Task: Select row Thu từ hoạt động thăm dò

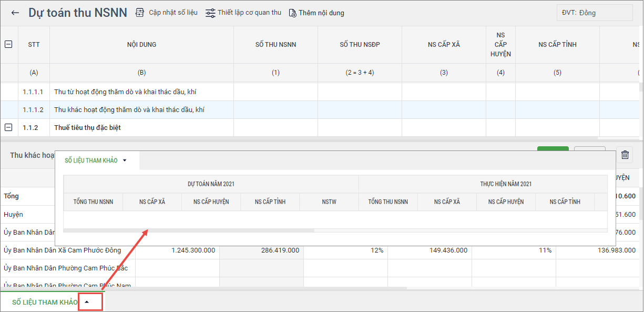Action: click(125, 92)
